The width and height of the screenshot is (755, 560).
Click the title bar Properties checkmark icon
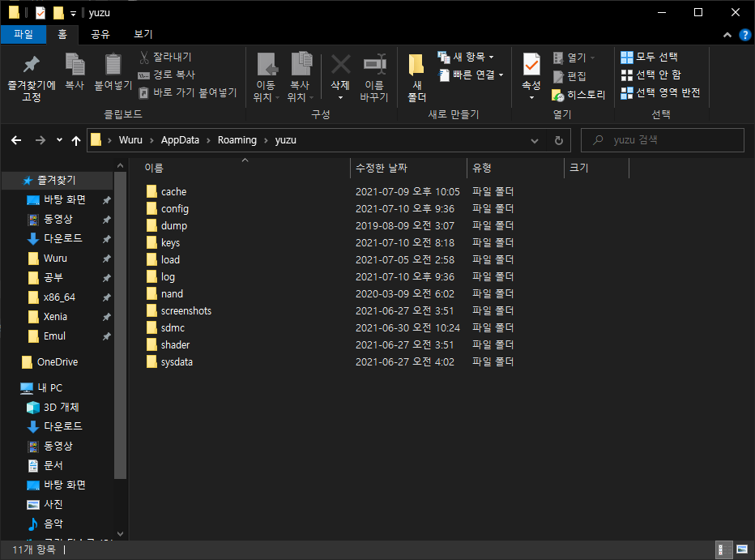(41, 13)
